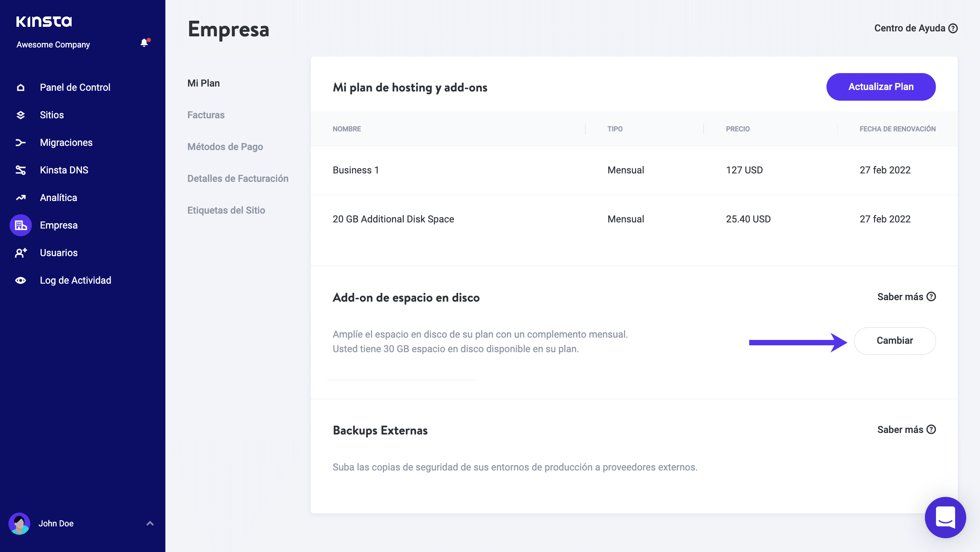Open the chat support bubble

[x=945, y=518]
